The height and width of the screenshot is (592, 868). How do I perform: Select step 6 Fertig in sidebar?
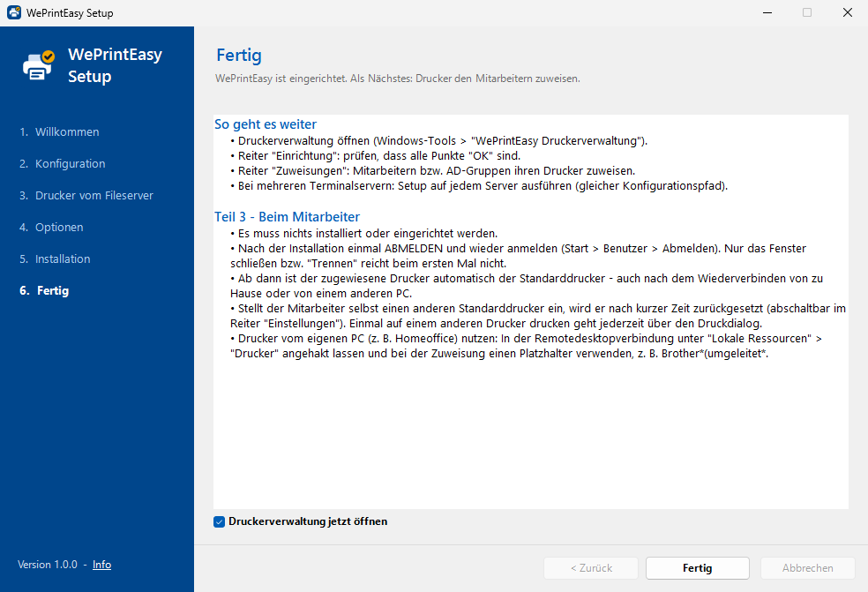point(44,291)
